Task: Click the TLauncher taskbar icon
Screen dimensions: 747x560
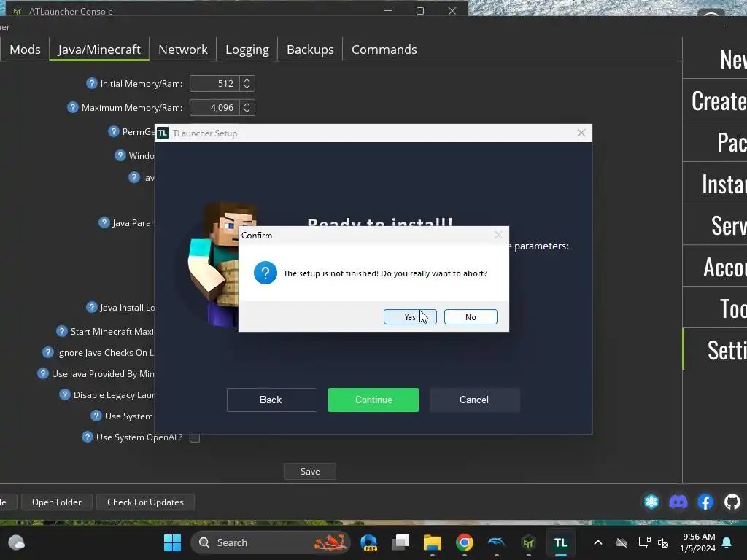Action: click(x=561, y=542)
